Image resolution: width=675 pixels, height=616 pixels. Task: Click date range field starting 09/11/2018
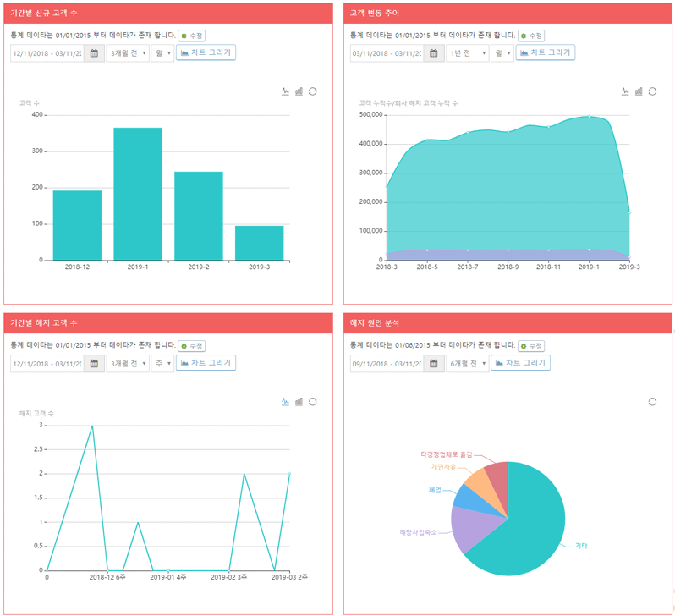(387, 364)
